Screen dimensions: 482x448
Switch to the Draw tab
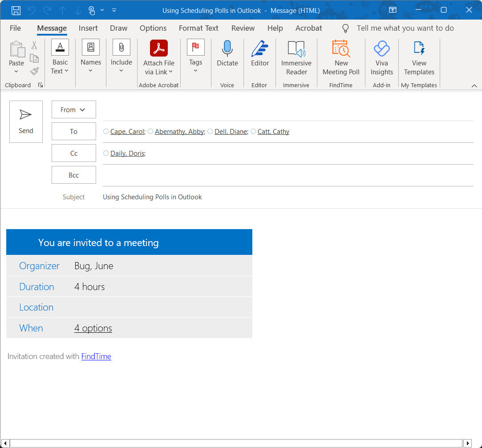[x=119, y=28]
